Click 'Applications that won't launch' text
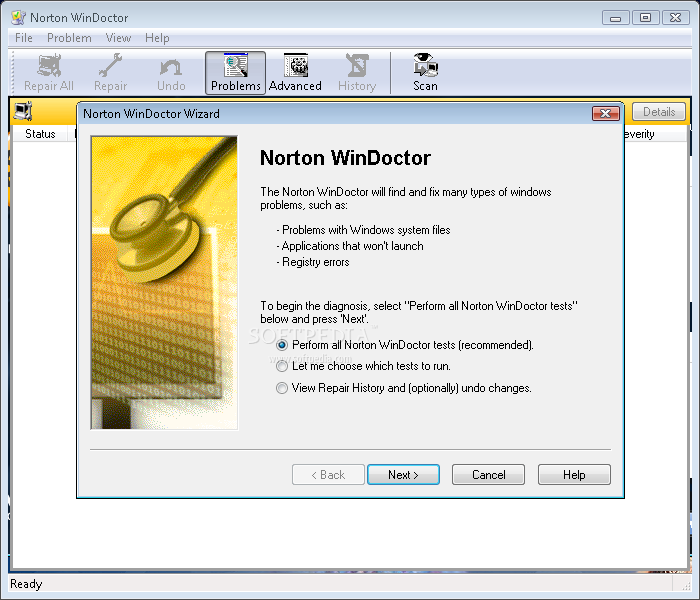The height and width of the screenshot is (600, 700). (x=352, y=246)
